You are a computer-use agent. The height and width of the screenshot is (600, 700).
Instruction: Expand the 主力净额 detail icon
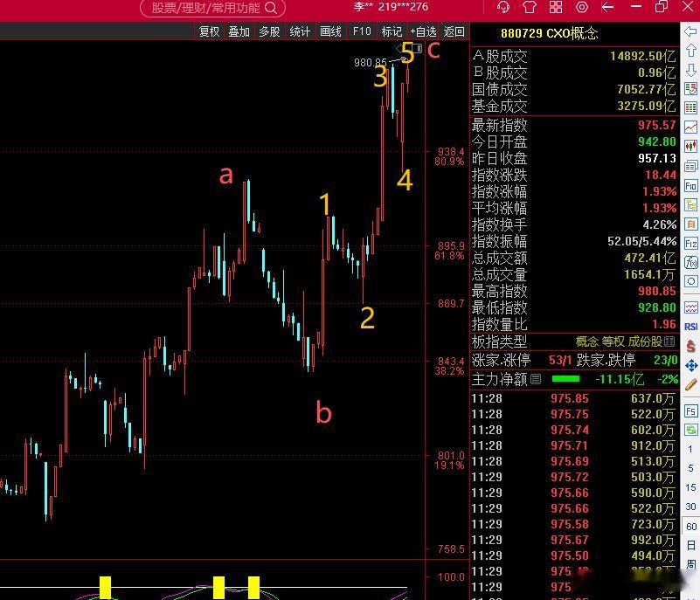click(x=536, y=379)
